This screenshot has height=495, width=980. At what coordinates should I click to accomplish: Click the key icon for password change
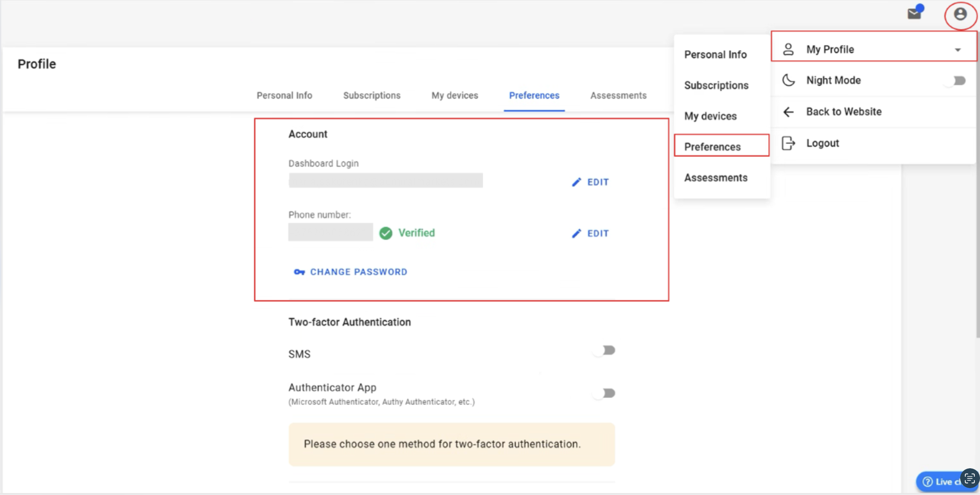pyautogui.click(x=299, y=272)
